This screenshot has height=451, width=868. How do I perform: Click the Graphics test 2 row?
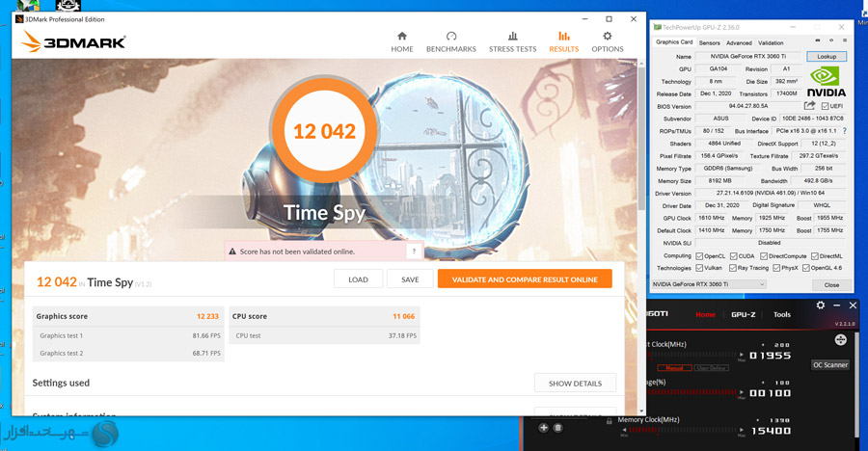click(128, 353)
